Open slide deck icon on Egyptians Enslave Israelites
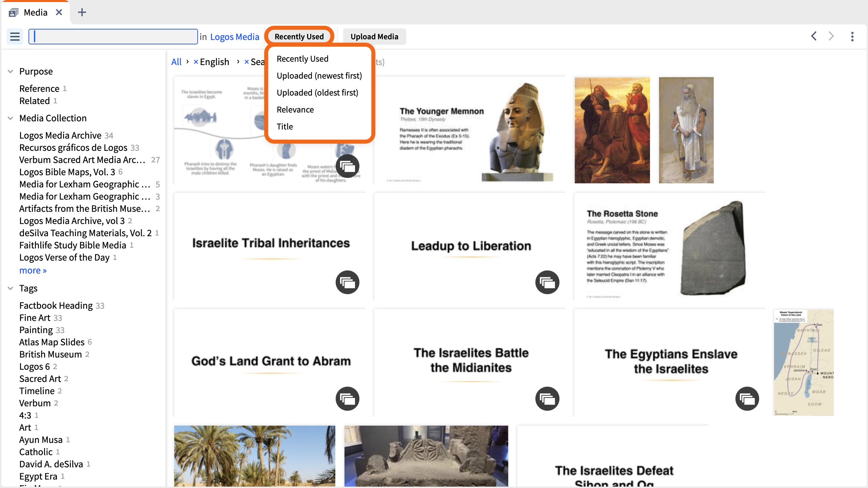Screen dimensions: 868x488 click(x=747, y=399)
